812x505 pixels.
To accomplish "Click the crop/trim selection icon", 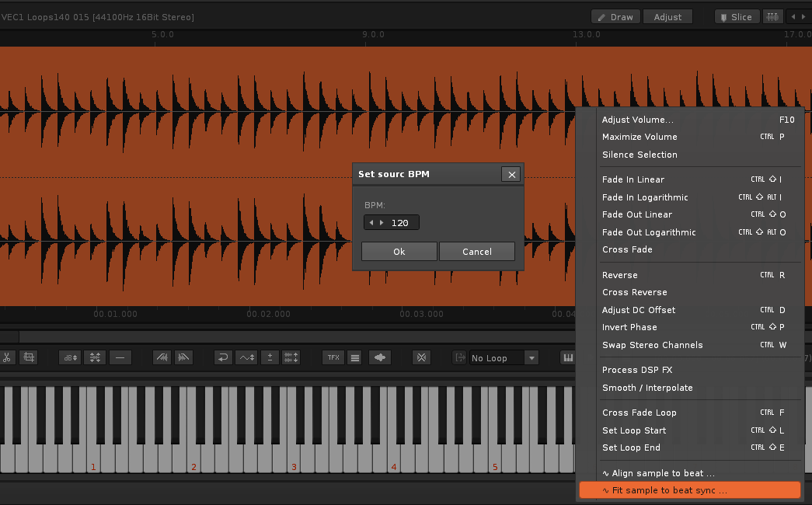I will click(x=29, y=357).
